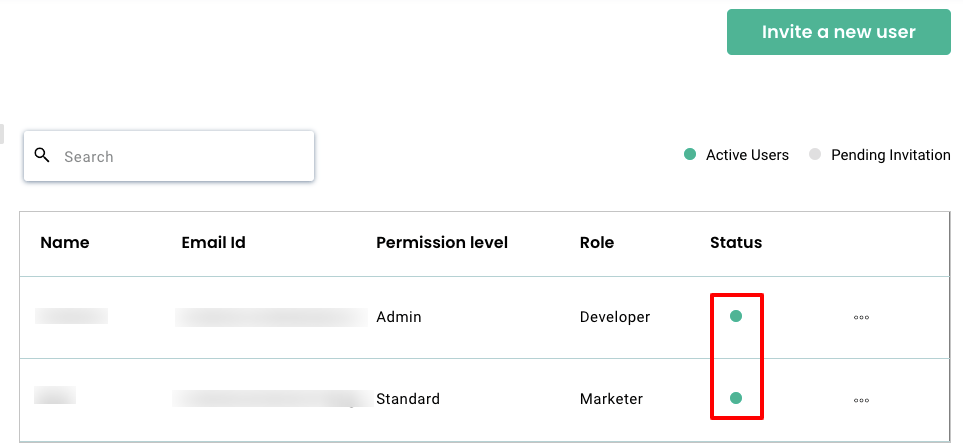This screenshot has height=446, width=963.
Task: Click the grey Pending Invitation legend dot
Action: (815, 155)
